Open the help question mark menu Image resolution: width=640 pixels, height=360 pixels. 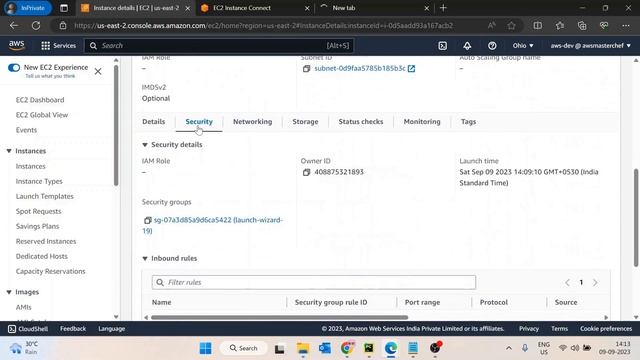coord(492,46)
